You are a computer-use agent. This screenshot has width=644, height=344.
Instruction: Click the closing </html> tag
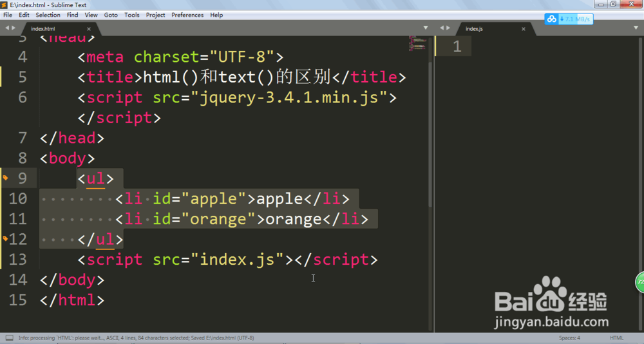pos(72,300)
